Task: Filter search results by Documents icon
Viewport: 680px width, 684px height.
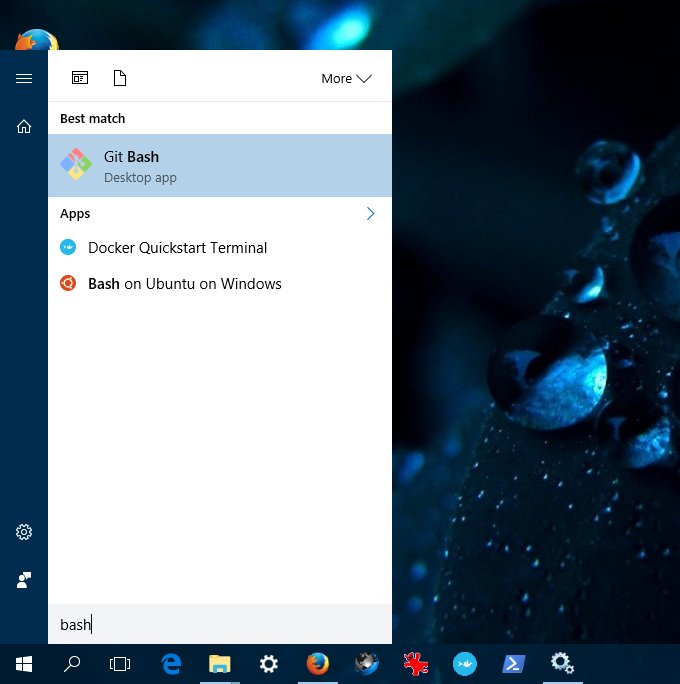Action: point(120,78)
